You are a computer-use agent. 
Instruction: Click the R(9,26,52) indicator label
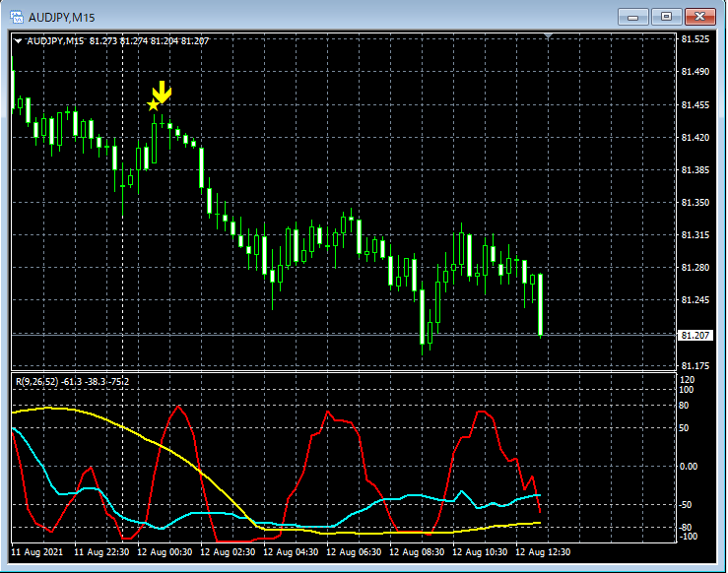(35, 381)
